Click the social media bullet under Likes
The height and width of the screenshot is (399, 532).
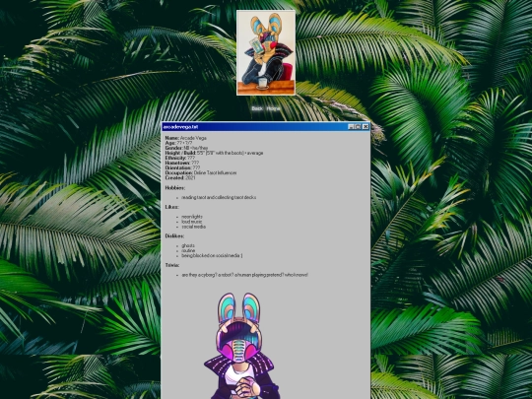pos(193,227)
